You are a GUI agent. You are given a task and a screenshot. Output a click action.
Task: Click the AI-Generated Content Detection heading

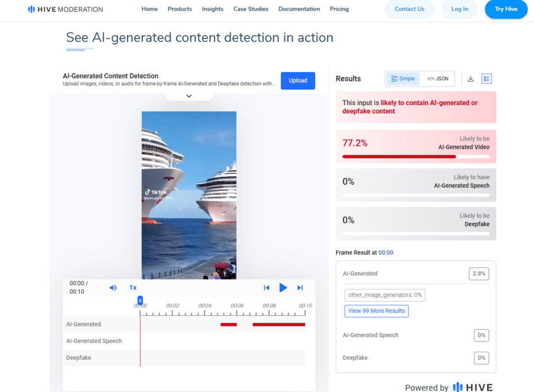click(111, 76)
